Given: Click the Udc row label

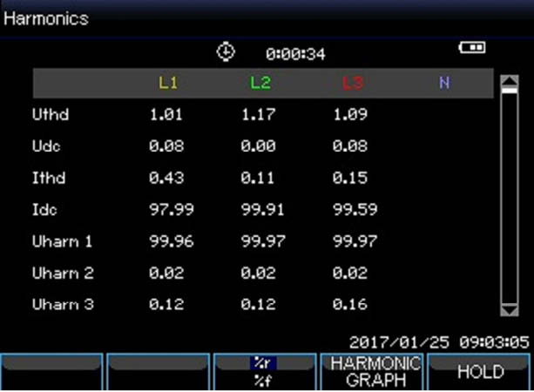Looking at the screenshot, I should [47, 146].
